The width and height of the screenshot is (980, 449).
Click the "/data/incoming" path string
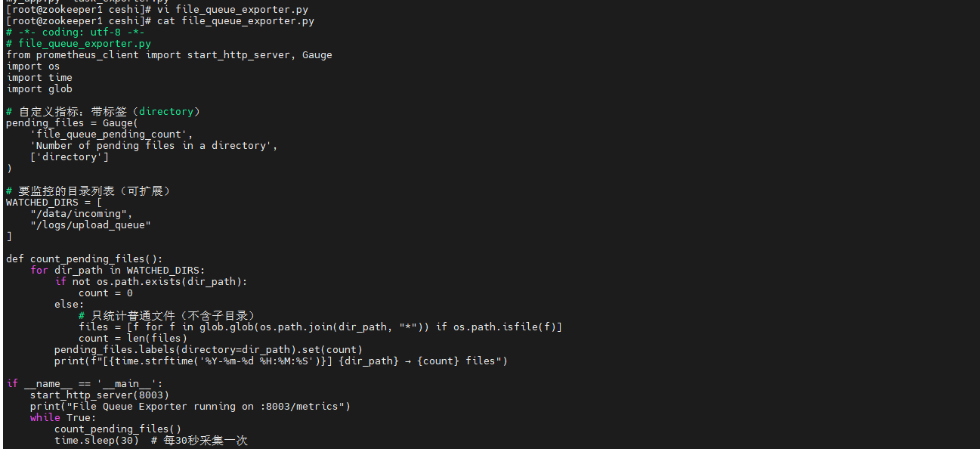pyautogui.click(x=81, y=213)
